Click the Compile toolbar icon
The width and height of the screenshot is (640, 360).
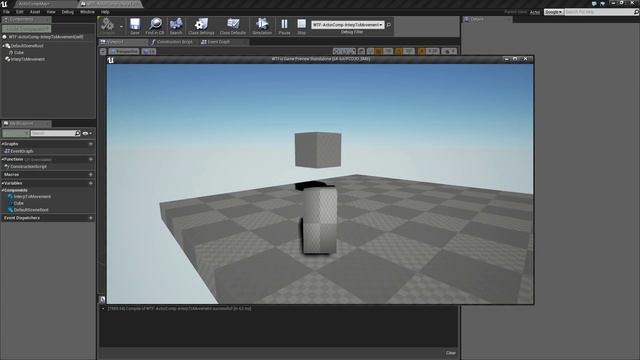[x=107, y=26]
